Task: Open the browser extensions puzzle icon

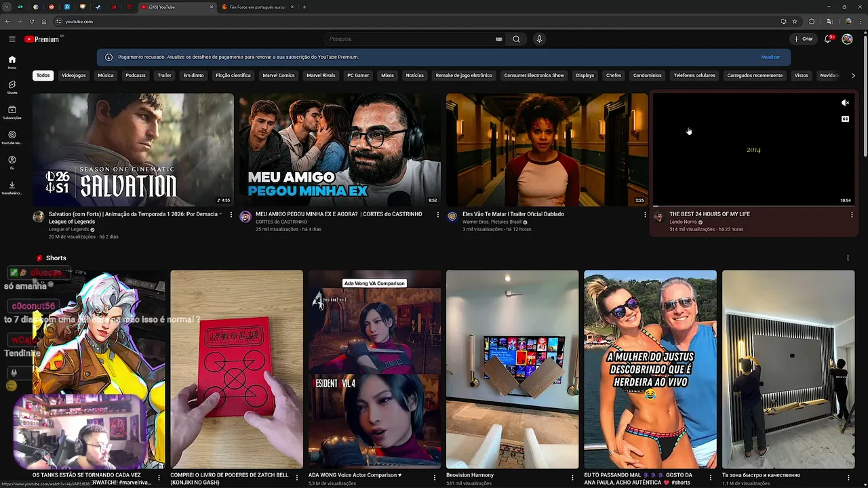Action: pyautogui.click(x=812, y=22)
